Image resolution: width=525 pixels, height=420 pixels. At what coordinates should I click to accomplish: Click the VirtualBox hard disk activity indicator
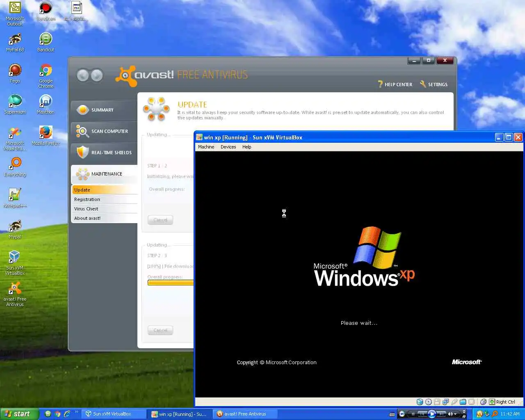(420, 402)
